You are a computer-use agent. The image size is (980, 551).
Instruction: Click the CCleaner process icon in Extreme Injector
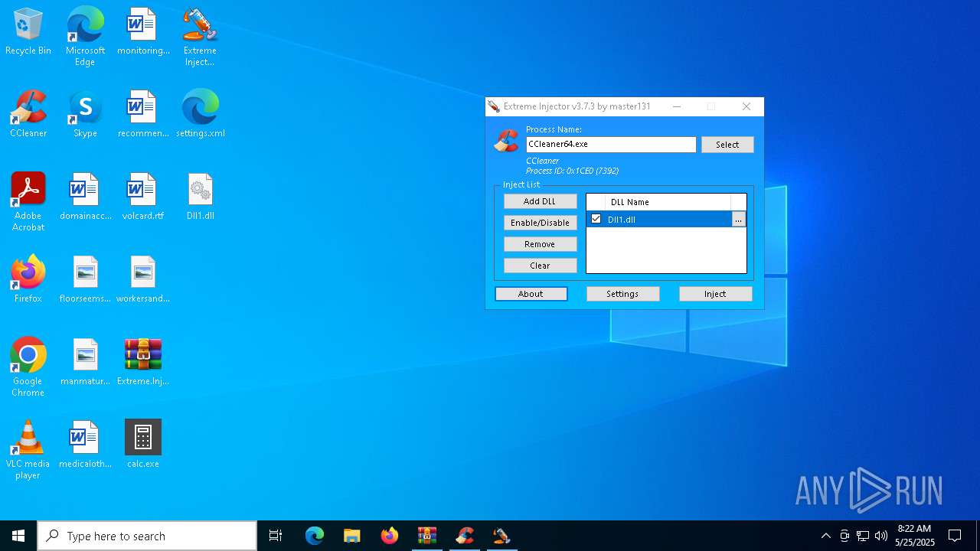pyautogui.click(x=506, y=140)
